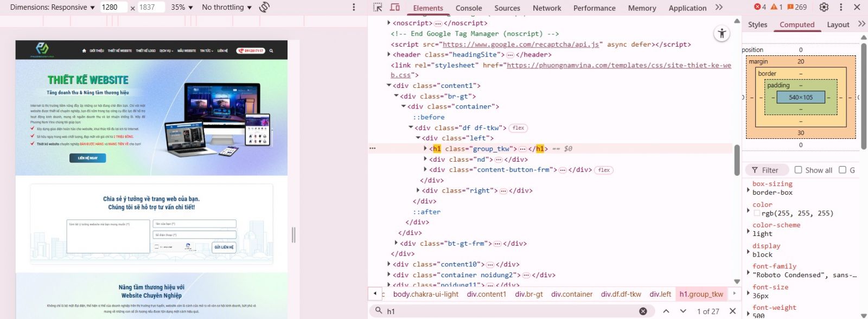Click the 540×105 content box in box model
Image resolution: width=868 pixels, height=319 pixels.
pos(801,97)
